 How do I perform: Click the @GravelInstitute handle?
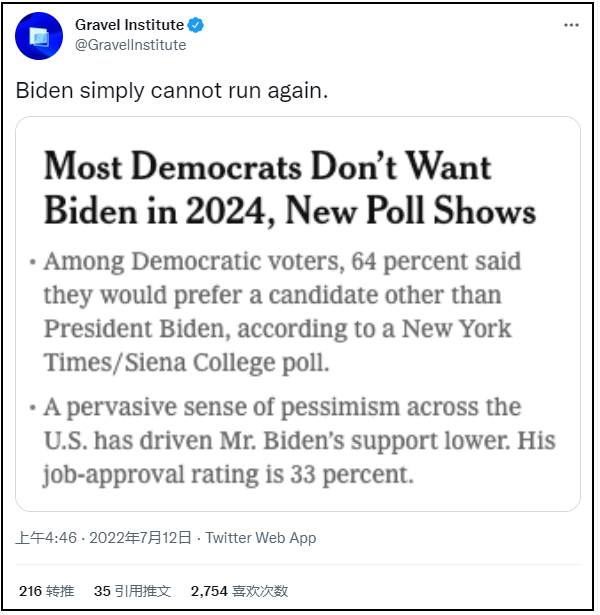point(130,44)
